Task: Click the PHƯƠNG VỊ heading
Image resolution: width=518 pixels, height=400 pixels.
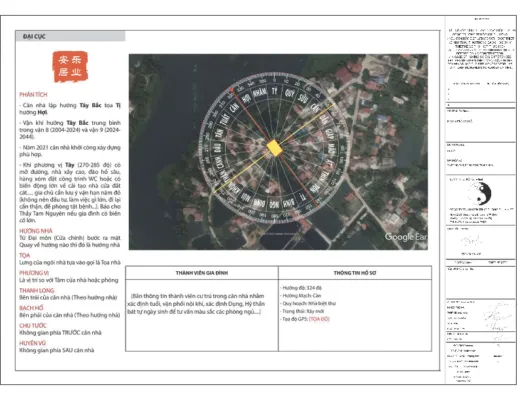Action: (34, 273)
